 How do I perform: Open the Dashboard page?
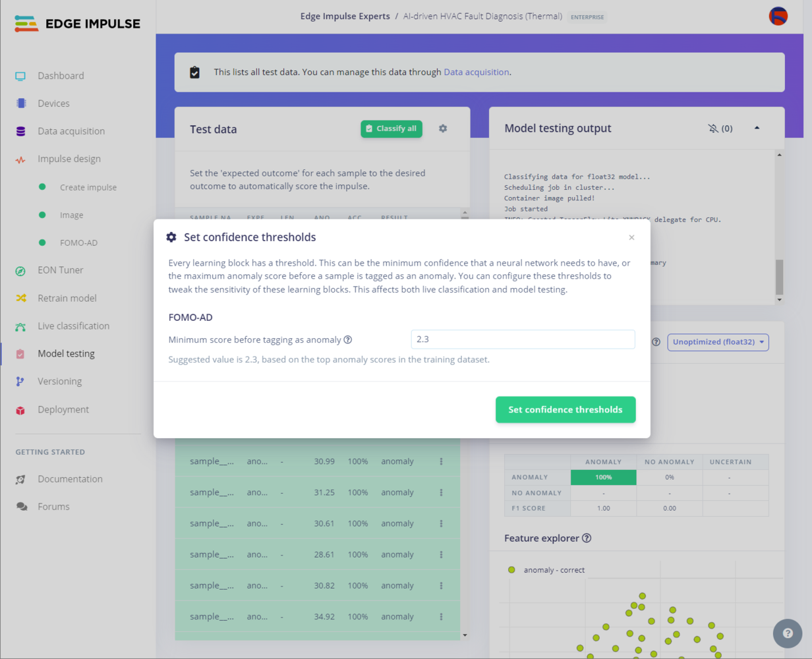(61, 76)
